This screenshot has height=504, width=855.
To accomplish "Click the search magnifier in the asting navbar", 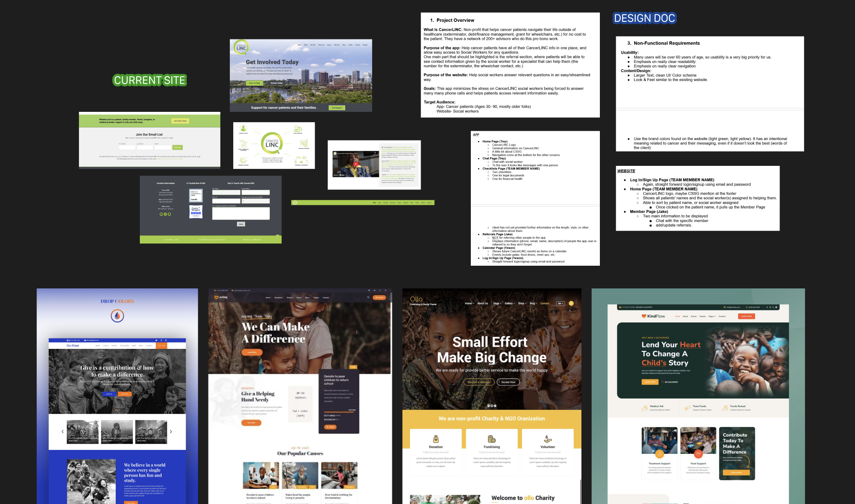I will [x=368, y=297].
